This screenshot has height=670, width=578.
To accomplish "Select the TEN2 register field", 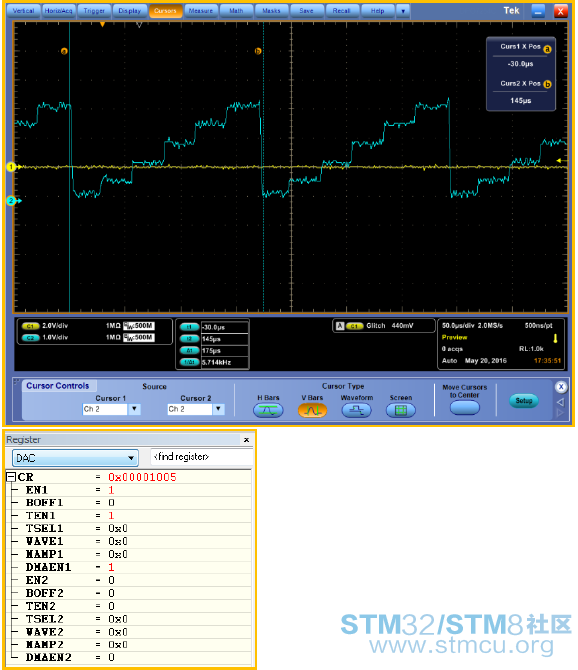I will (x=129, y=606).
